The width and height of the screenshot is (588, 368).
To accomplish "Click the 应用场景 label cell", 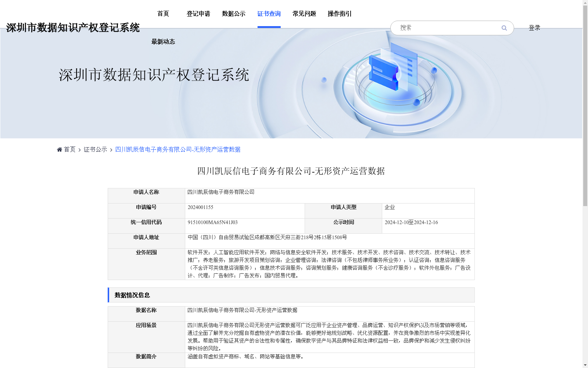I will coord(146,337).
